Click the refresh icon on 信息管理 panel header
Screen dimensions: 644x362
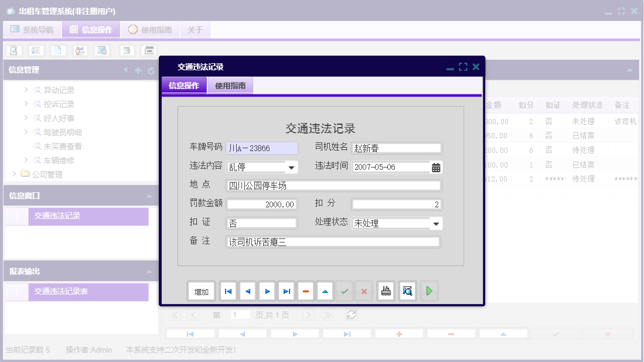tap(151, 70)
